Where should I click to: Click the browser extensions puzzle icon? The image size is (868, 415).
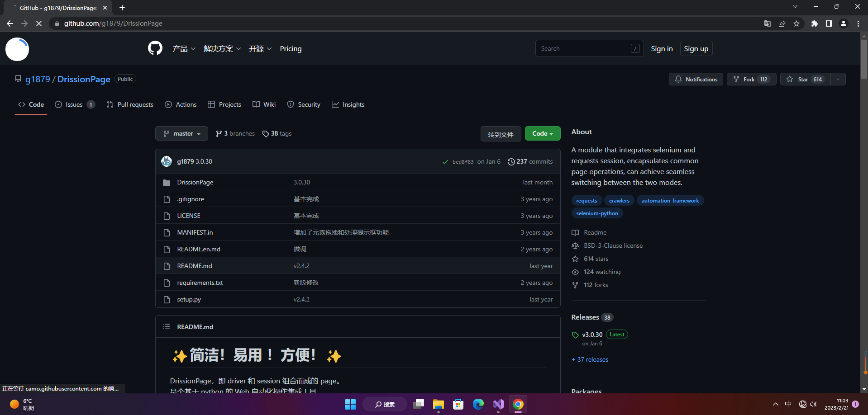tap(814, 24)
